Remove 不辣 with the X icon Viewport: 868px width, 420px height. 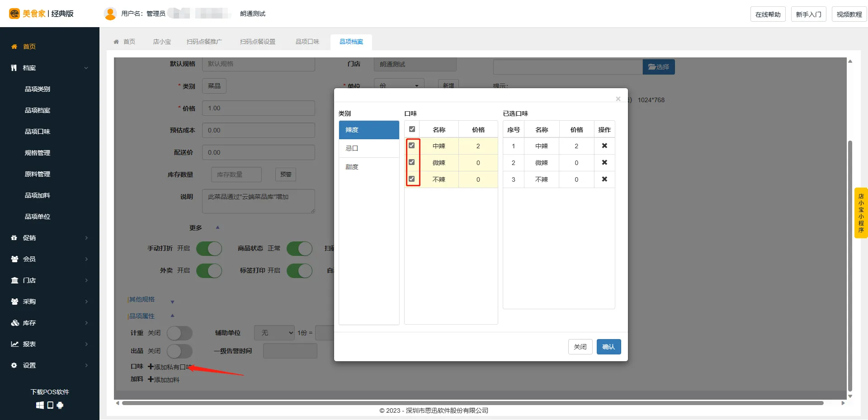[x=604, y=179]
